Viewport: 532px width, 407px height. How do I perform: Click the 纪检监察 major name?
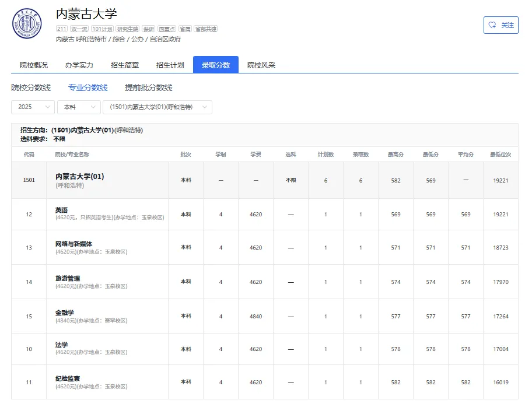[68, 378]
